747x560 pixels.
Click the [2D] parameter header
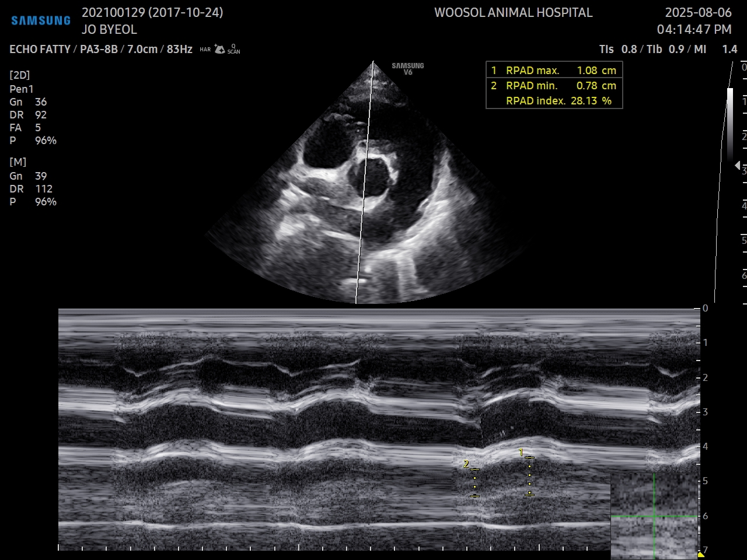point(20,75)
